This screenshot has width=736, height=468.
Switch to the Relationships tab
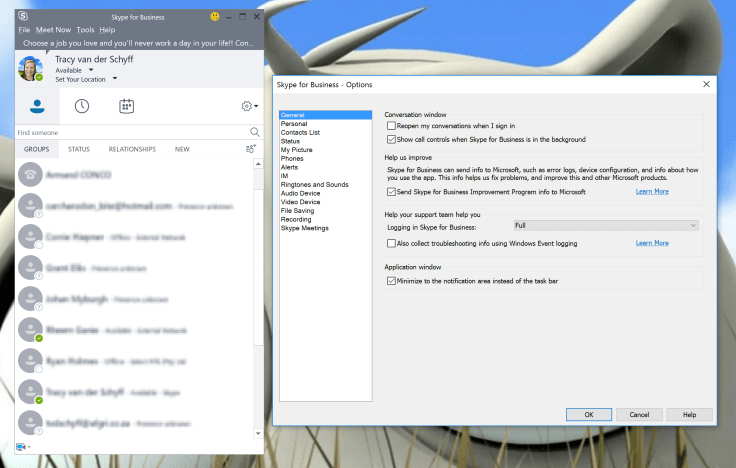(132, 149)
